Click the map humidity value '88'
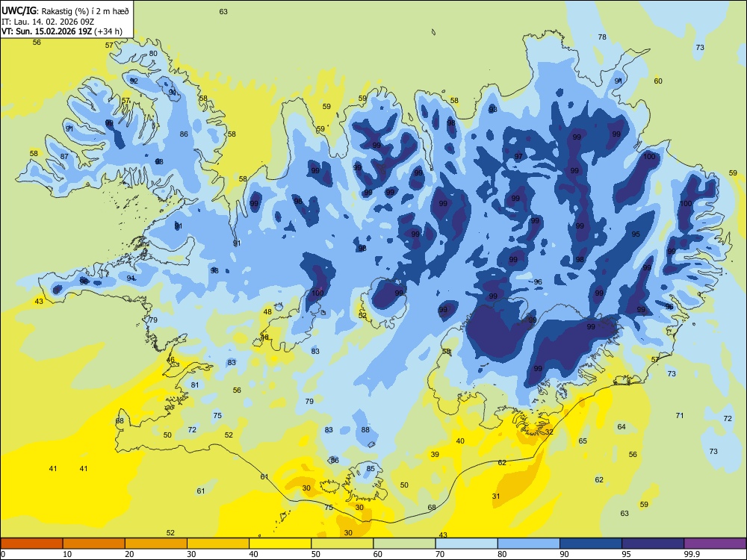 [x=365, y=429]
